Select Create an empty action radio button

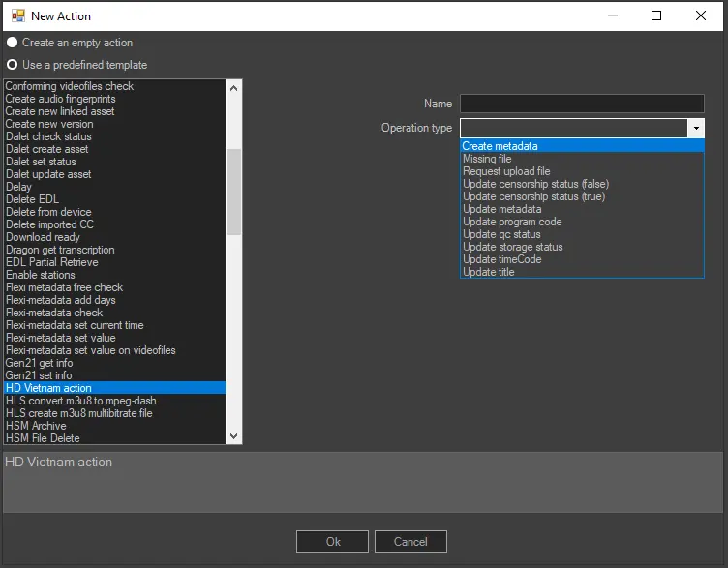click(13, 43)
